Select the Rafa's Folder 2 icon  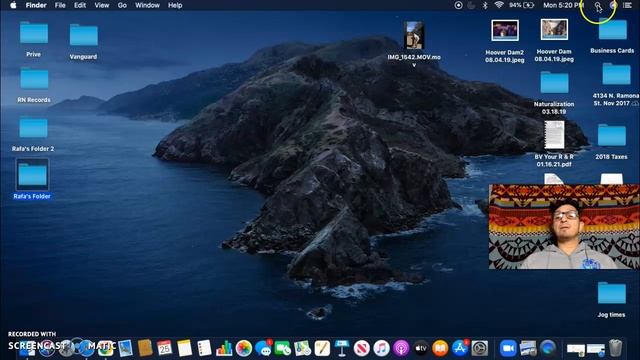(x=33, y=128)
